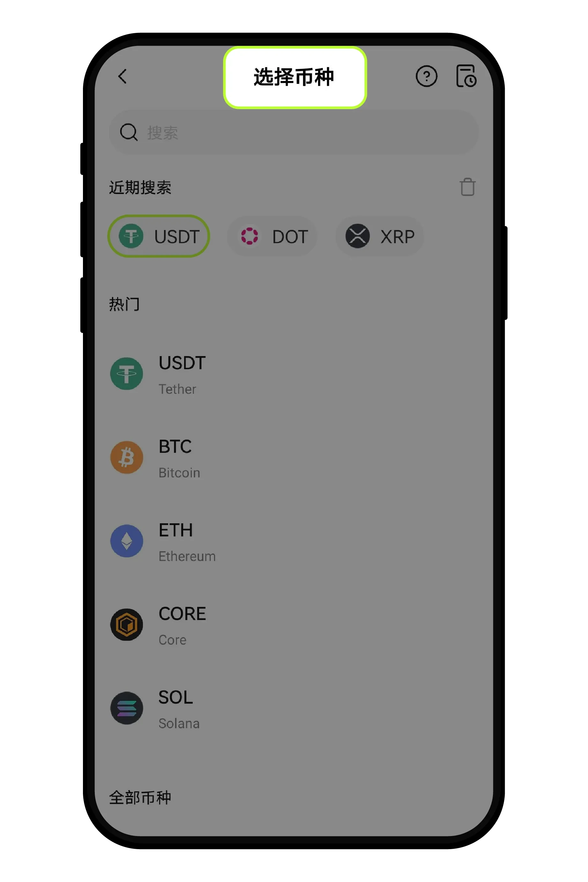The image size is (588, 882).
Task: Click the 选择币种 page title
Action: tap(294, 77)
